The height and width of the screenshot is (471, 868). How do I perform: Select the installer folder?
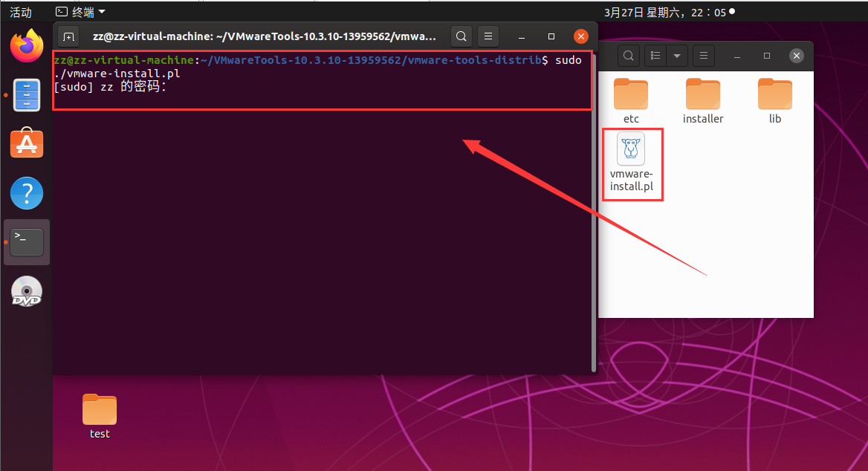[703, 101]
